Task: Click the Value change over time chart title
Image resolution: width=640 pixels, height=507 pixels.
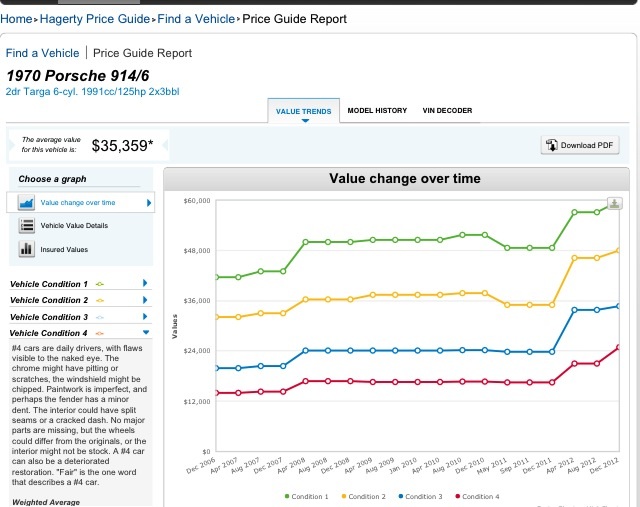Action: coord(404,178)
